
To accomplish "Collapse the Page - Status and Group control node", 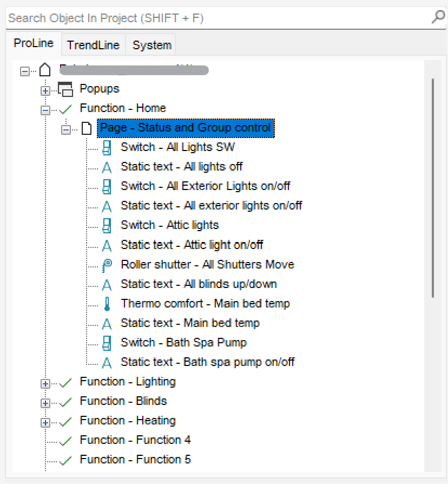I will point(66,129).
